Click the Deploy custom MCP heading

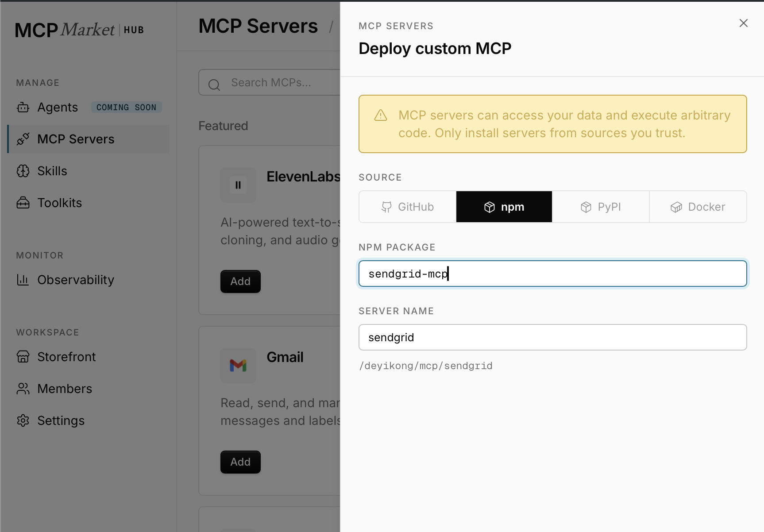point(435,48)
